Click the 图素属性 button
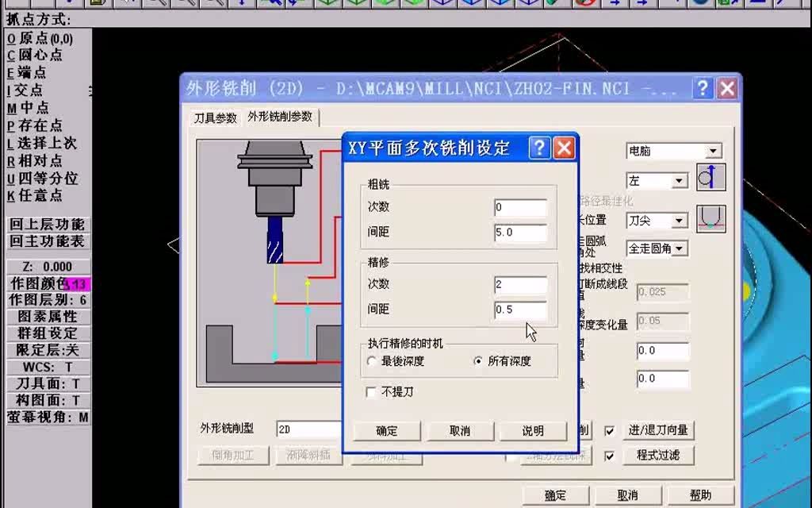The height and width of the screenshot is (508, 812). click(x=48, y=317)
